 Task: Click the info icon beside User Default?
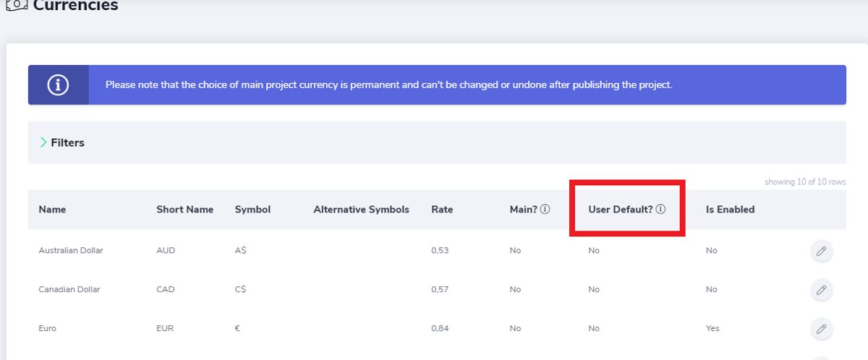pyautogui.click(x=660, y=210)
